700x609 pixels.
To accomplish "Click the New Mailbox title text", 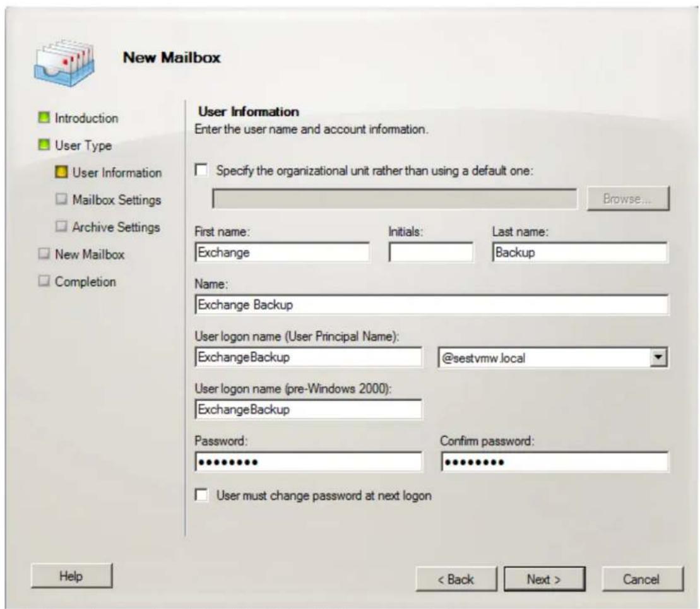I will (x=172, y=57).
